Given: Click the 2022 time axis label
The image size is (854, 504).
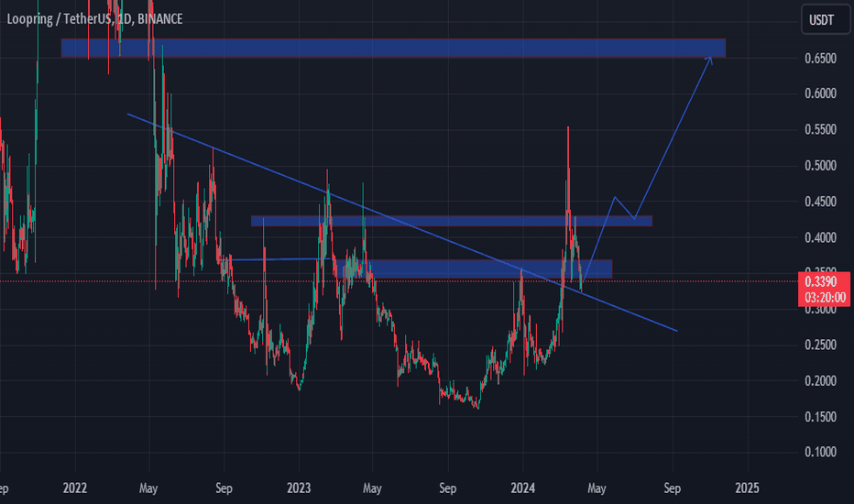Looking at the screenshot, I should [74, 488].
